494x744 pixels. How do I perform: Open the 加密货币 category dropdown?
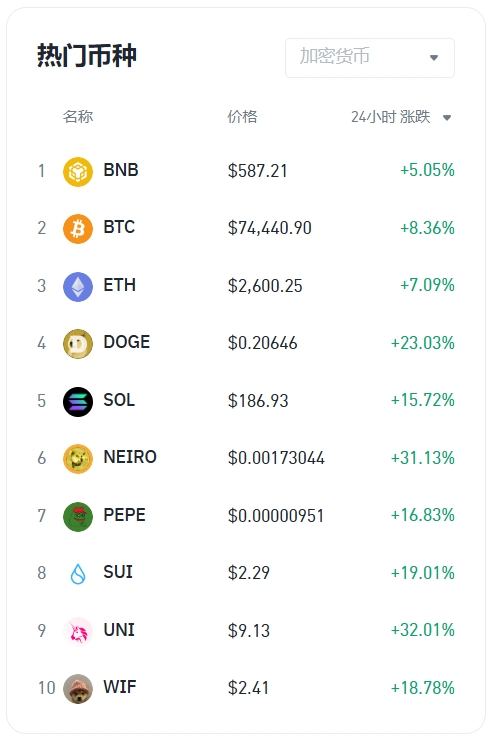coord(370,58)
